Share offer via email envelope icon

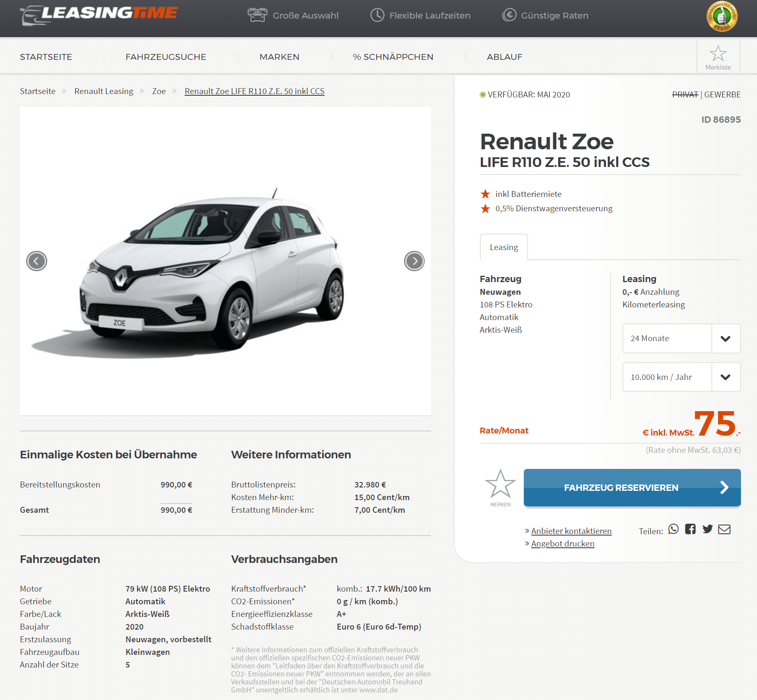click(724, 529)
